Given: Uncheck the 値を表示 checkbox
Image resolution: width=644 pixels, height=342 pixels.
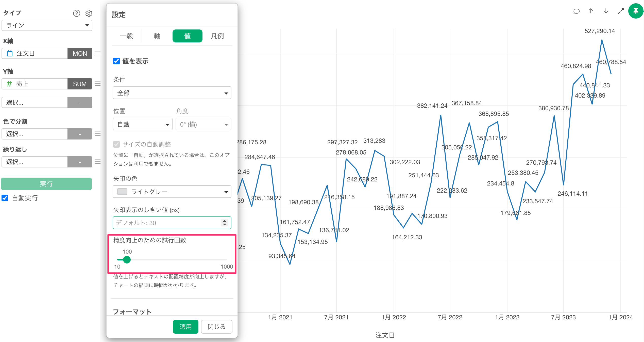Looking at the screenshot, I should [116, 61].
